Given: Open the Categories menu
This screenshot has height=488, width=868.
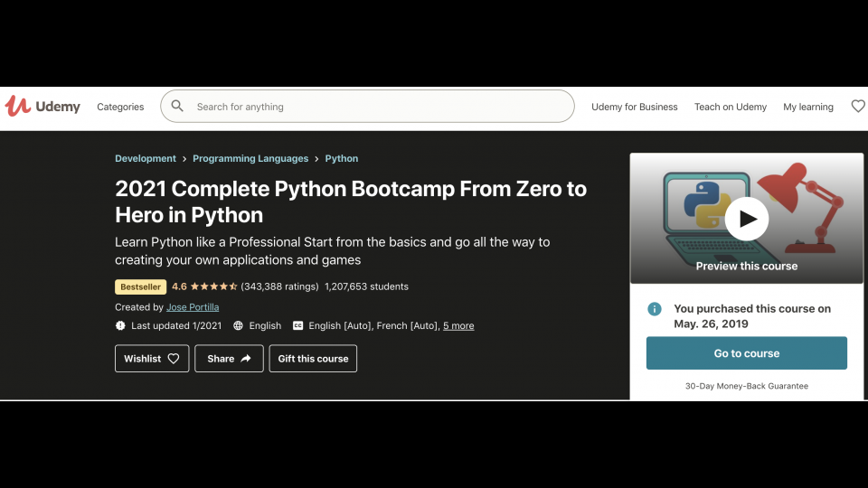Looking at the screenshot, I should 120,107.
